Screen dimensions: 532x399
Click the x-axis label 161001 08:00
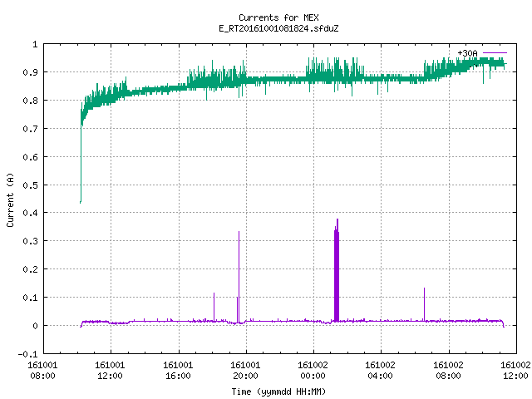(42, 371)
